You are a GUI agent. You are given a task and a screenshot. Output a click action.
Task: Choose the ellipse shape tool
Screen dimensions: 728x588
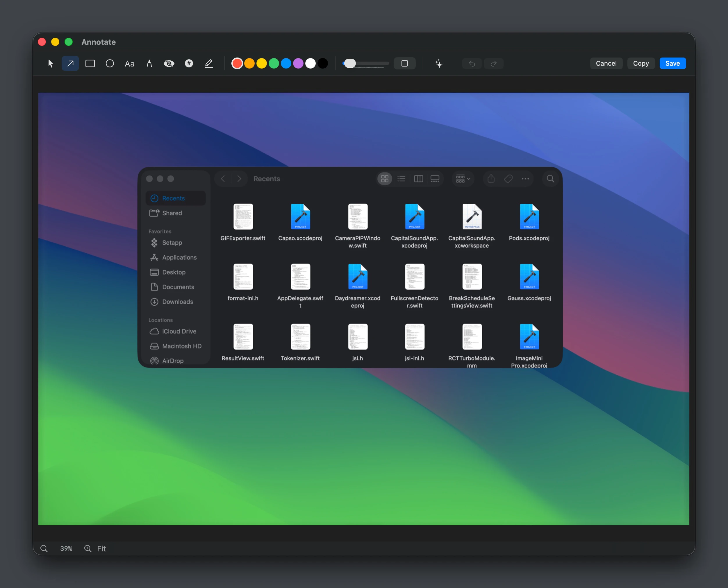click(x=110, y=63)
